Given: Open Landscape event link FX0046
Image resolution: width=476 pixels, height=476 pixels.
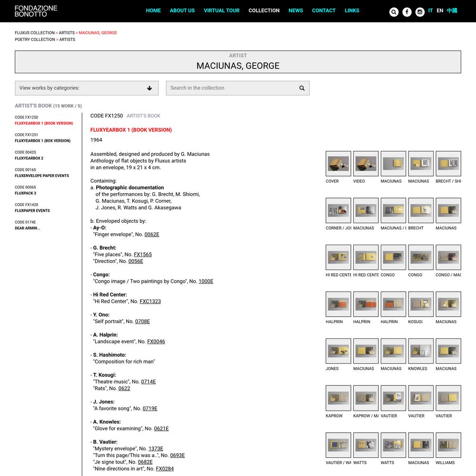Looking at the screenshot, I should click(x=156, y=341).
